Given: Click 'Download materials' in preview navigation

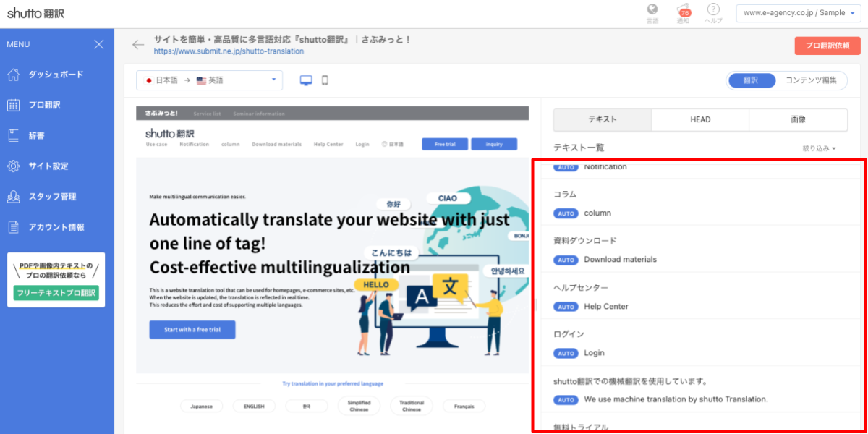Looking at the screenshot, I should 276,145.
